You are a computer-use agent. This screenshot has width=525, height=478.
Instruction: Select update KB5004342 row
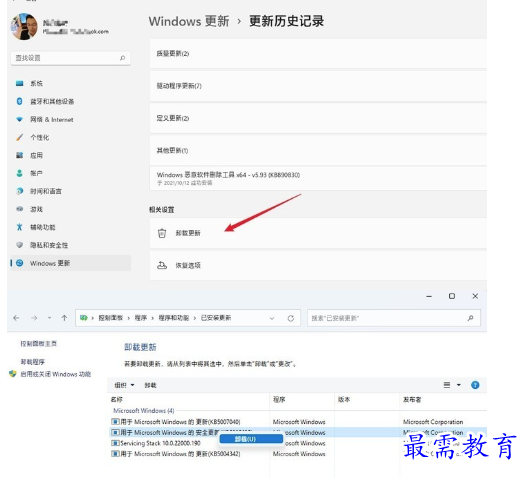point(298,454)
